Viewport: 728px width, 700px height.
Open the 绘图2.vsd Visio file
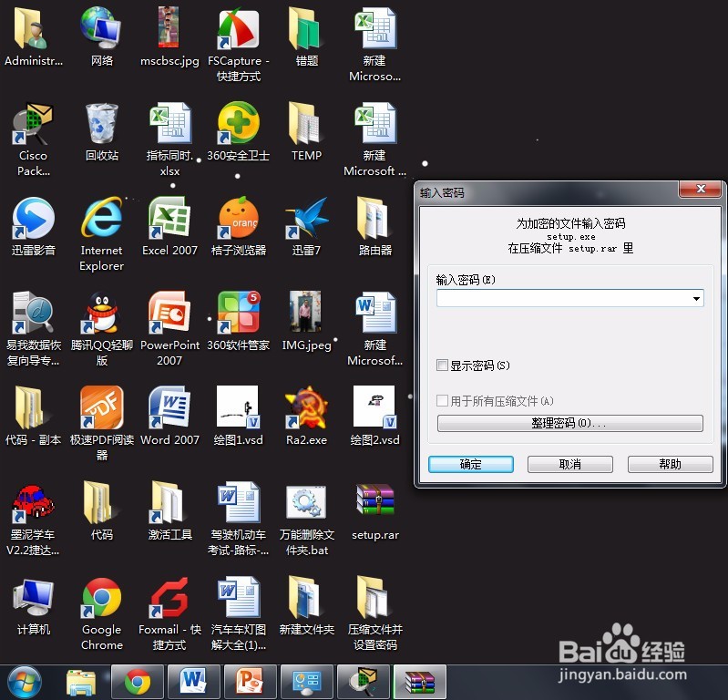(374, 407)
